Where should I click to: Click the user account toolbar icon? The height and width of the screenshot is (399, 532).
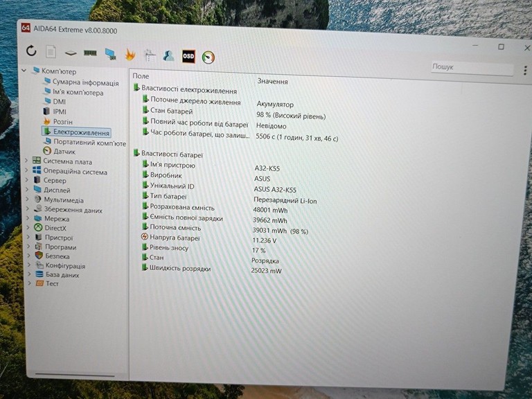[x=168, y=55]
